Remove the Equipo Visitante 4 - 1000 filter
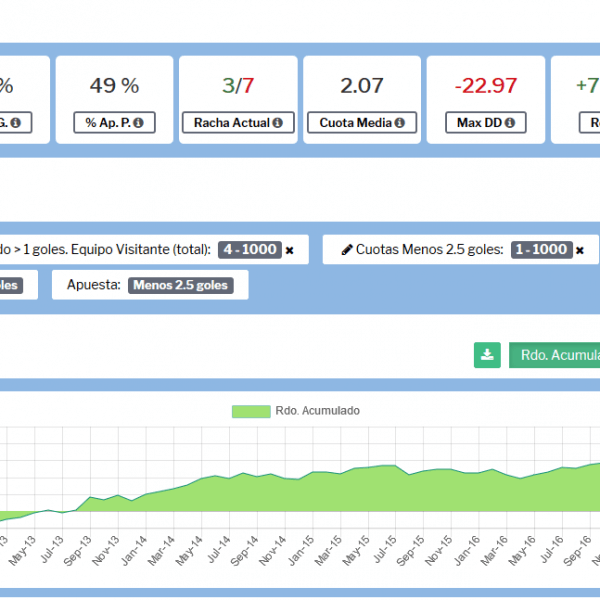Image resolution: width=600 pixels, height=600 pixels. (290, 250)
